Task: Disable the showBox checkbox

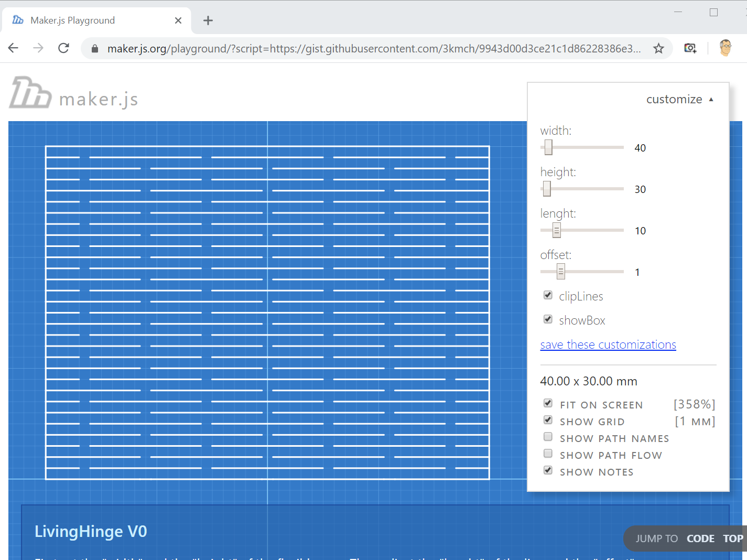Action: click(x=548, y=319)
